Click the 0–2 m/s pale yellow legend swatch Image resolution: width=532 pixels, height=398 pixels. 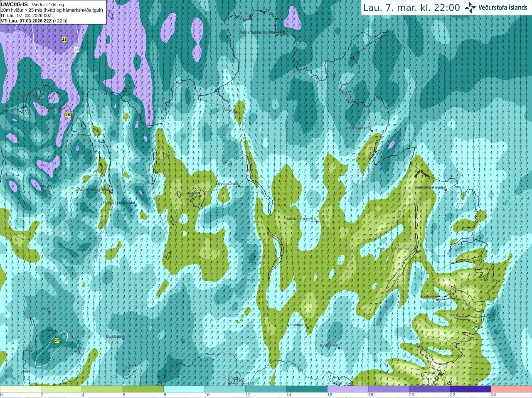[x=20, y=389]
